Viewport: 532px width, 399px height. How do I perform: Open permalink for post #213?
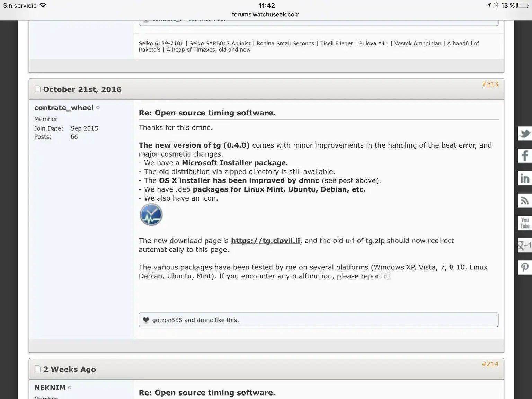pos(490,84)
